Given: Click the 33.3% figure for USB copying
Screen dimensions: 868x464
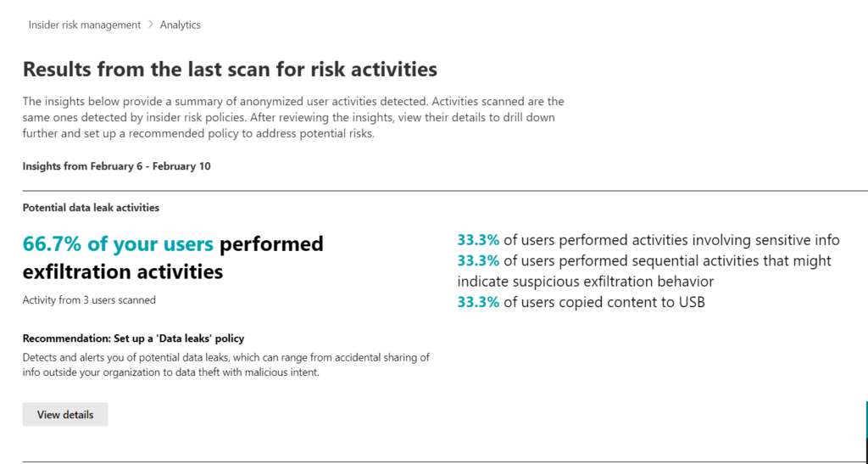Looking at the screenshot, I should point(478,301).
